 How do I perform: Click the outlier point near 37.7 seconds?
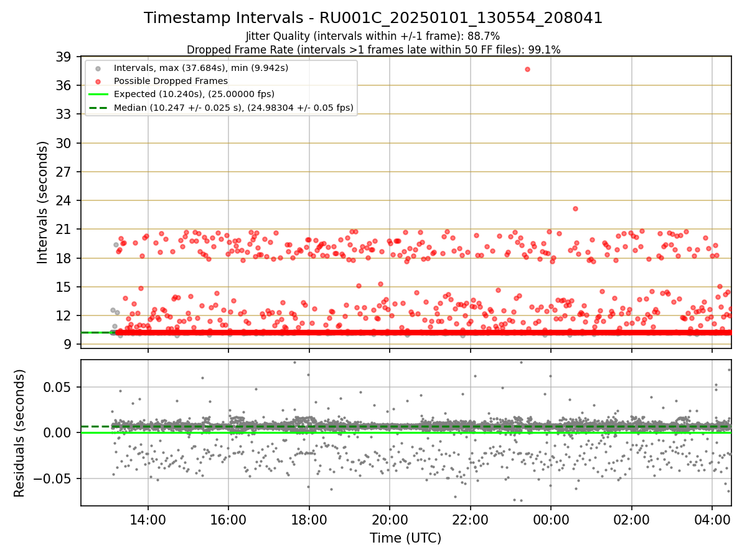[527, 69]
